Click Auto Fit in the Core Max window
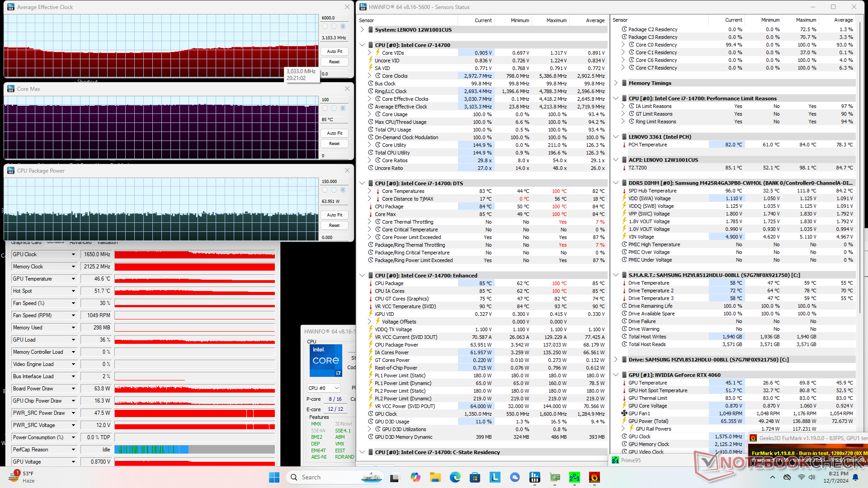The width and height of the screenshot is (868, 488). pyautogui.click(x=335, y=133)
